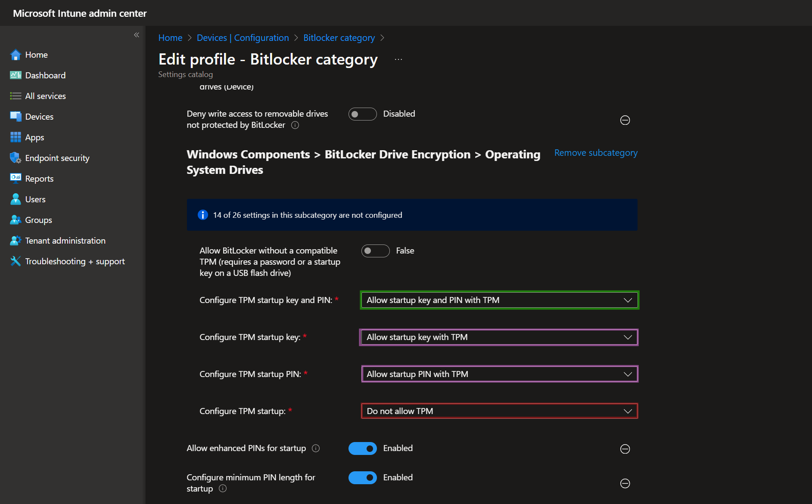The width and height of the screenshot is (812, 504).
Task: Click the Operating System Drives subcategory heading
Action: click(363, 162)
